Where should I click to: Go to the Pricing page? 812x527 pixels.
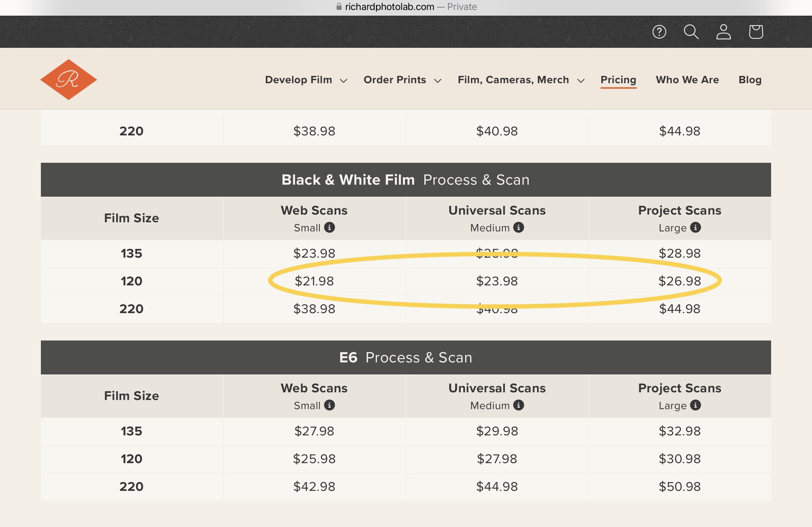pyautogui.click(x=618, y=80)
